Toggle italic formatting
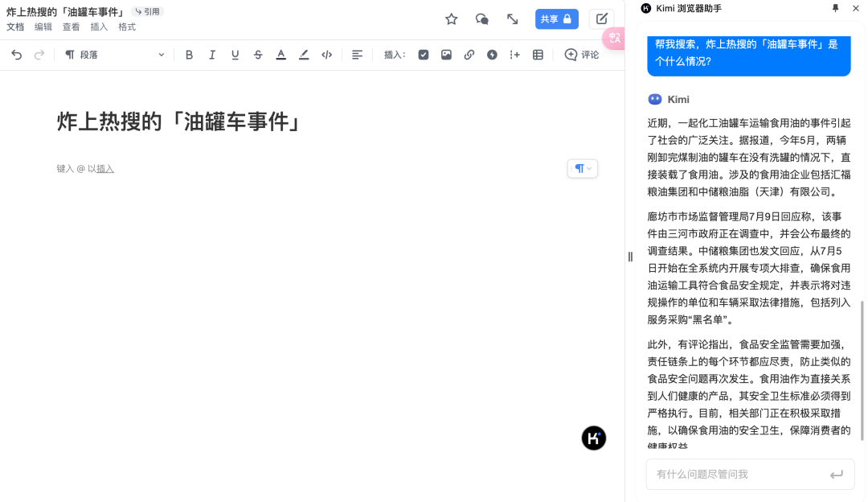 (x=212, y=55)
